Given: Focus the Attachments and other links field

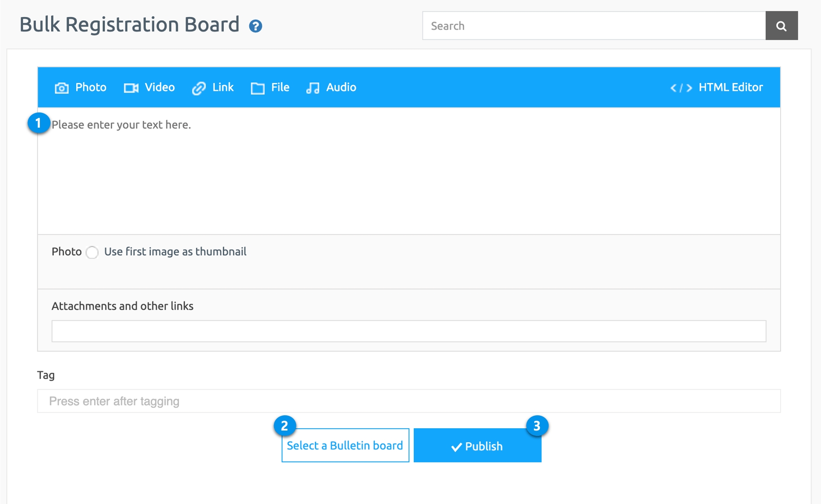Looking at the screenshot, I should pyautogui.click(x=408, y=331).
